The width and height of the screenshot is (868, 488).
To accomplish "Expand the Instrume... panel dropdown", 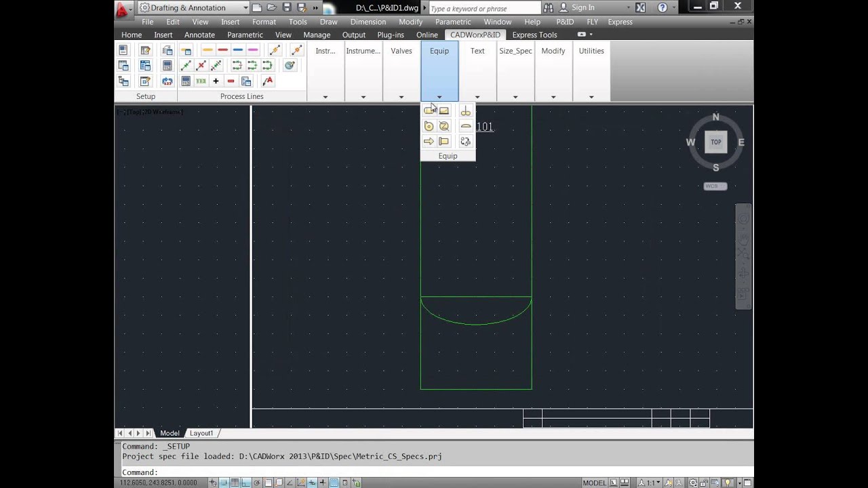I will (x=363, y=97).
